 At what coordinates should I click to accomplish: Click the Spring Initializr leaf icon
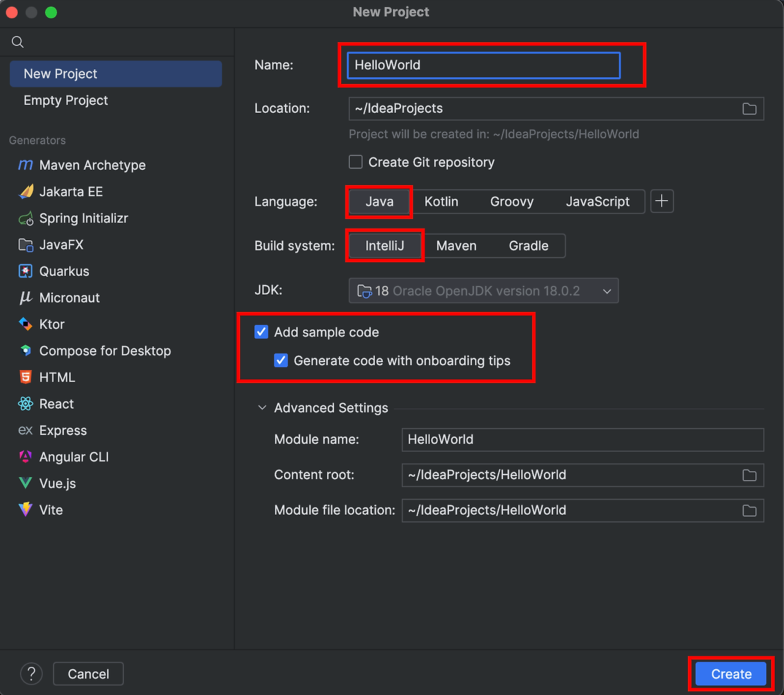click(26, 218)
